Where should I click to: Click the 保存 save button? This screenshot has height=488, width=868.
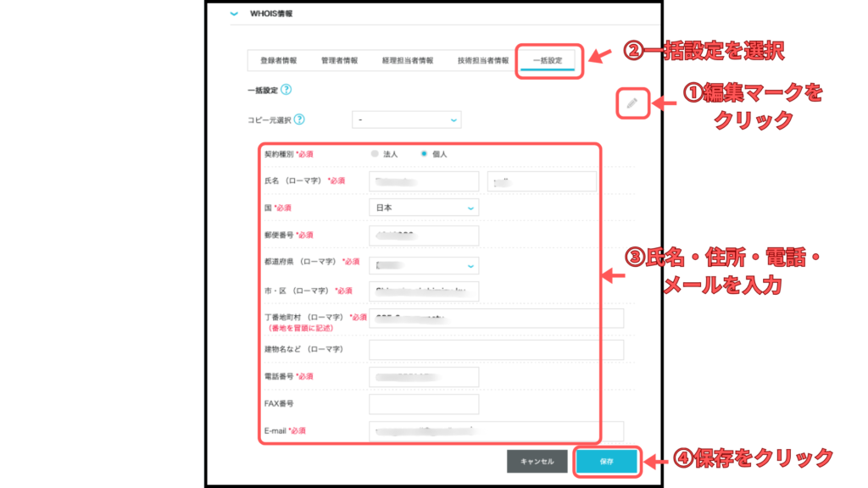tap(605, 462)
